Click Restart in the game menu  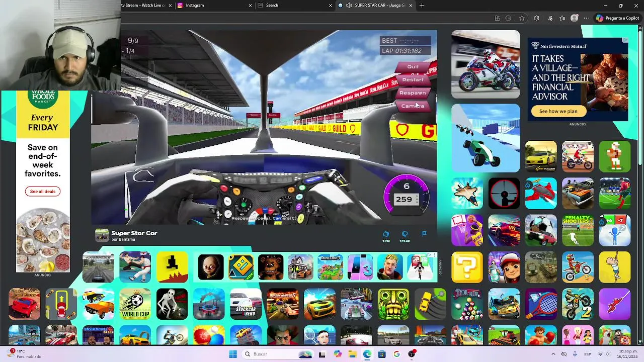413,80
